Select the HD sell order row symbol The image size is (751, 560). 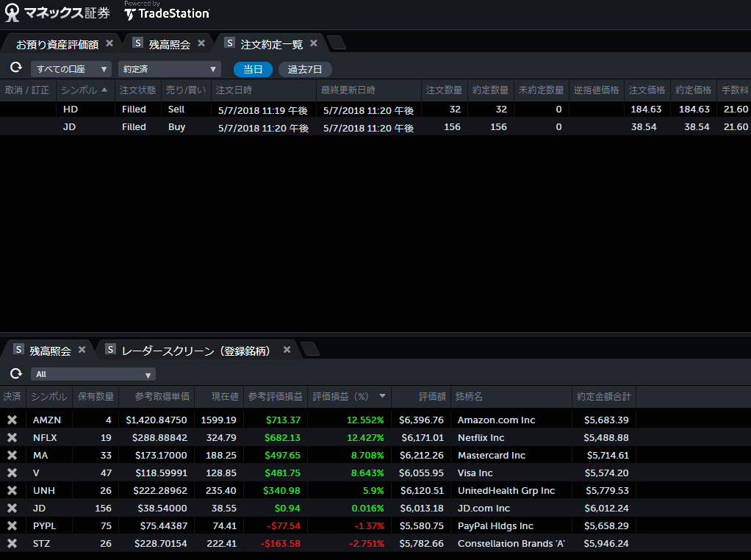[x=71, y=110]
